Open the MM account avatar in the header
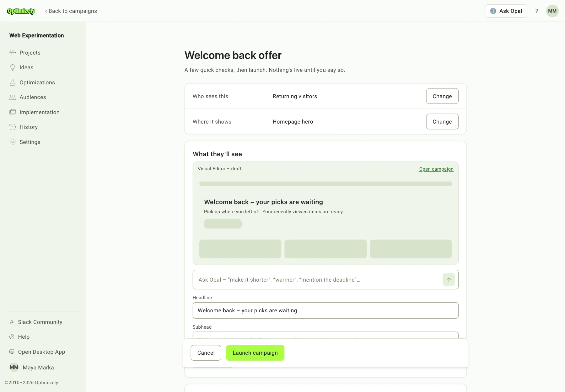This screenshot has height=392, width=565. coord(552,11)
